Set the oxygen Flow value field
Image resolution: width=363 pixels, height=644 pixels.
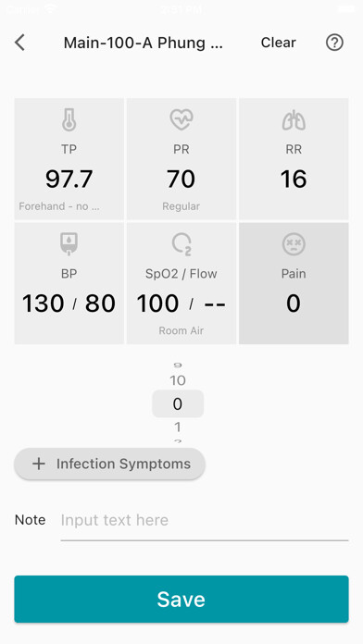pyautogui.click(x=215, y=303)
